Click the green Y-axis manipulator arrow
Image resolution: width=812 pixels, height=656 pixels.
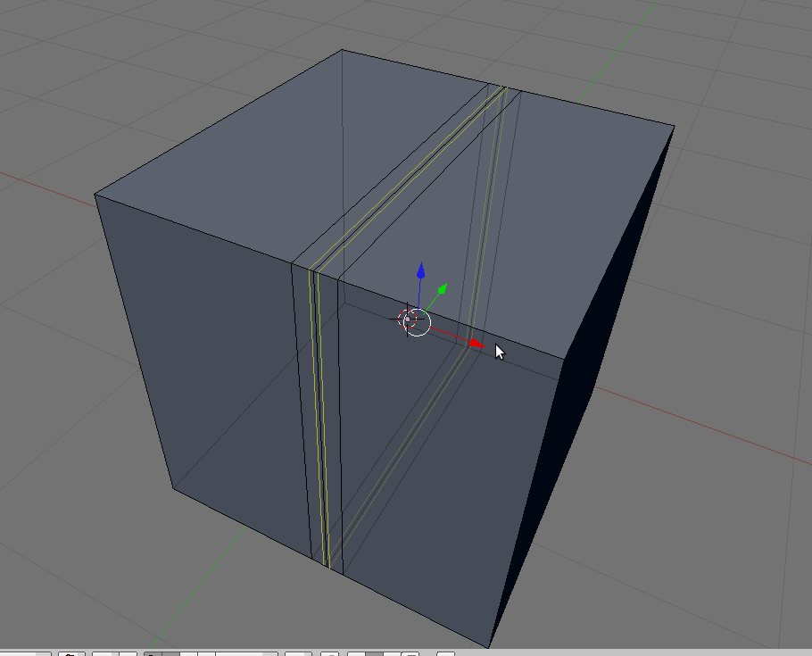pyautogui.click(x=443, y=289)
